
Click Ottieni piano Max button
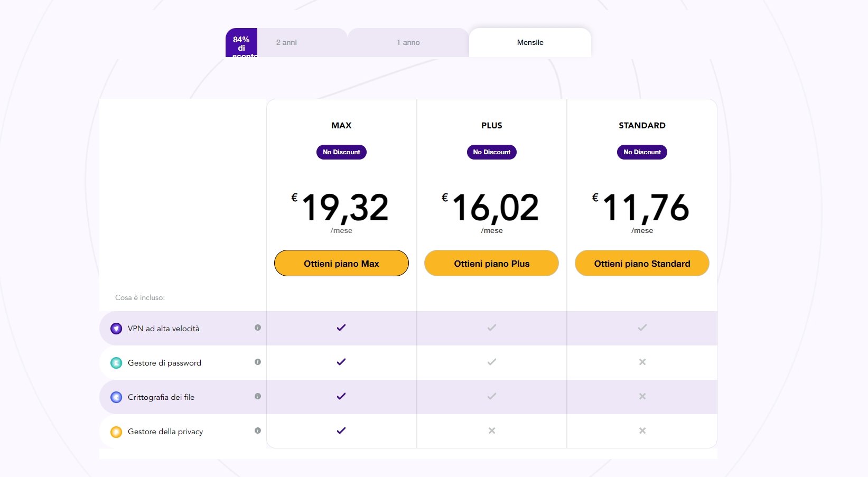(x=341, y=263)
